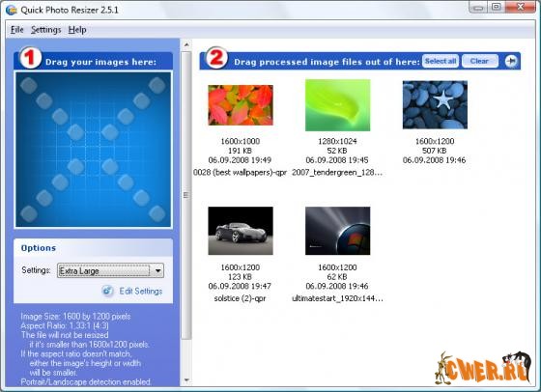Click the file name 2007_tendergreen_128...

coord(337,173)
